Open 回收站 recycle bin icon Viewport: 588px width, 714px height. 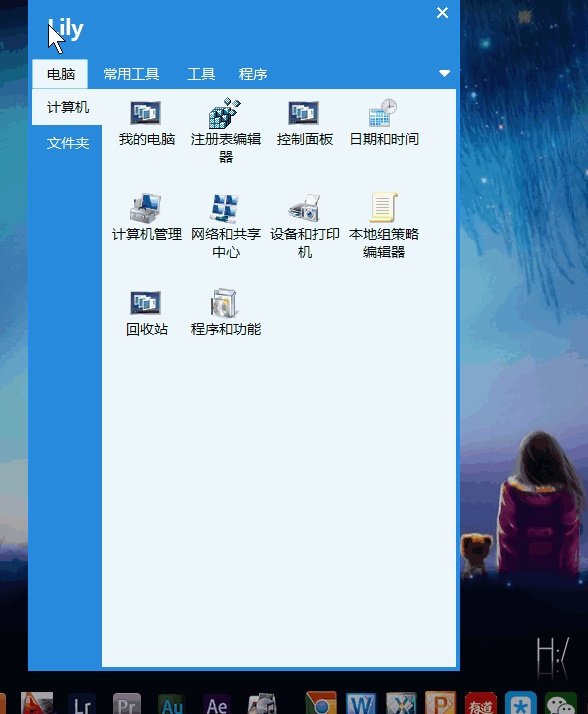point(146,303)
